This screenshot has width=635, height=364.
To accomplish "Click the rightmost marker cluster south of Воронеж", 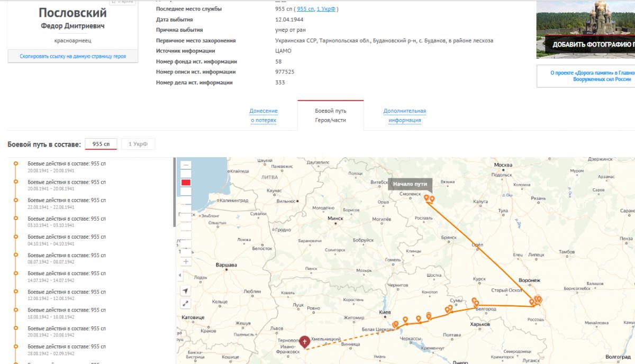I will click(x=539, y=299).
